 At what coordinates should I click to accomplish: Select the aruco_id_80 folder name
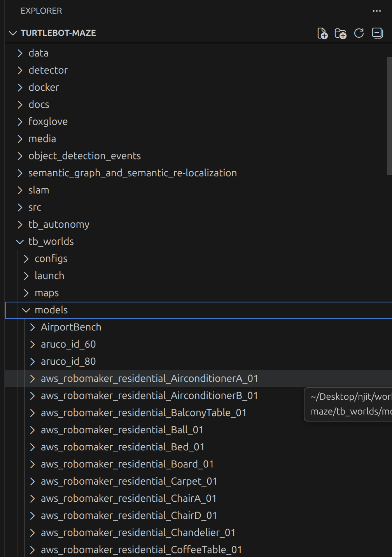click(x=68, y=362)
